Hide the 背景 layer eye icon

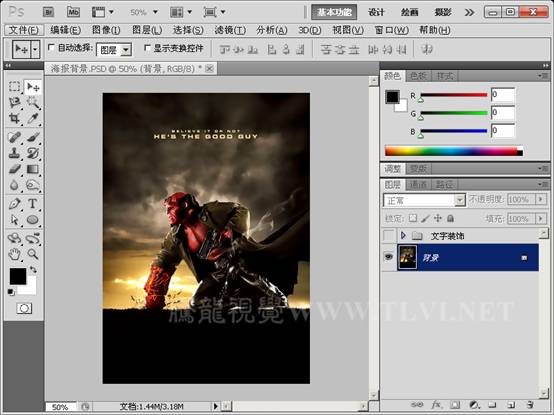[389, 257]
